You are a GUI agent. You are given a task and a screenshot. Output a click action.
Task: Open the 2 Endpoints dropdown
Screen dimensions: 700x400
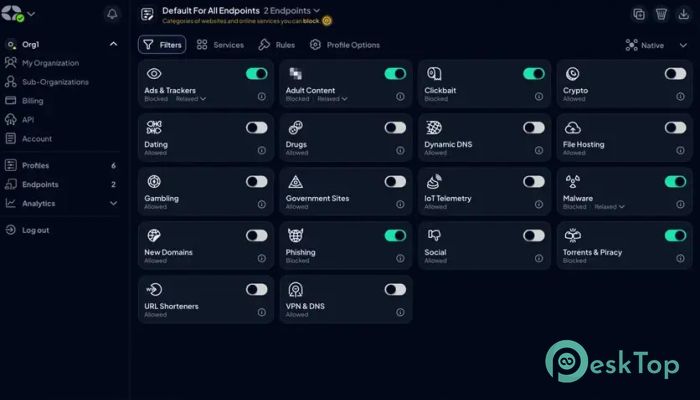point(292,10)
